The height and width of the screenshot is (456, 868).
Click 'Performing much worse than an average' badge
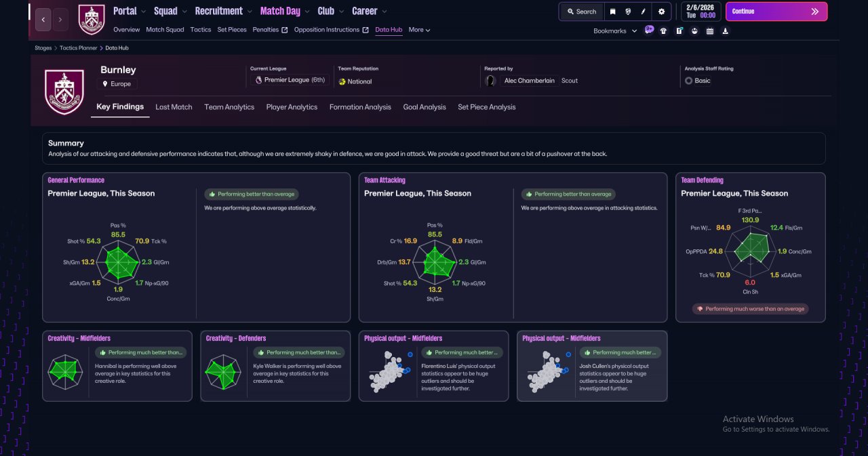tap(750, 309)
